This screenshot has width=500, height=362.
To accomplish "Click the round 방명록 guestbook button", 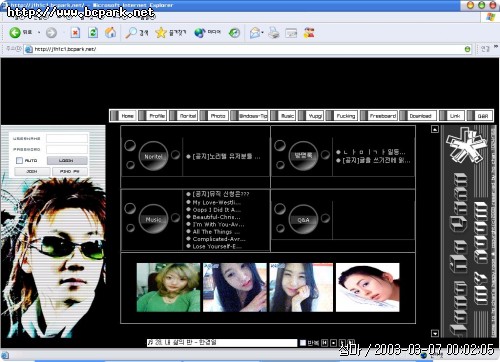I will tap(303, 155).
